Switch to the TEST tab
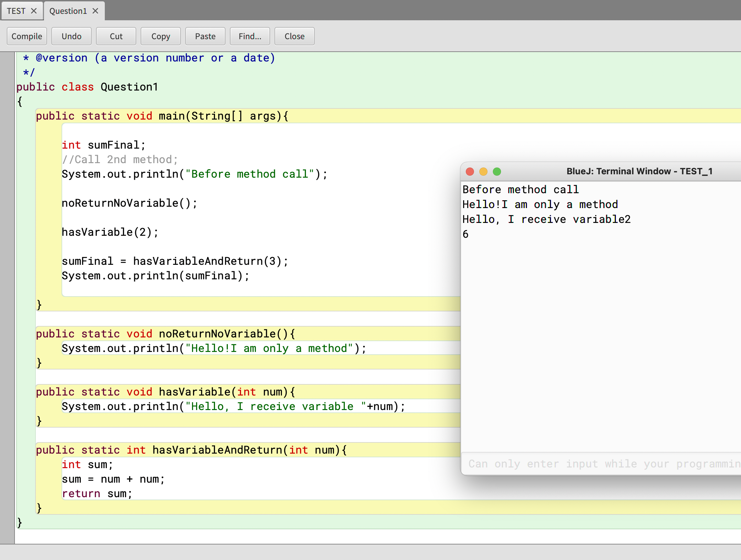Viewport: 741px width, 560px height. point(16,11)
